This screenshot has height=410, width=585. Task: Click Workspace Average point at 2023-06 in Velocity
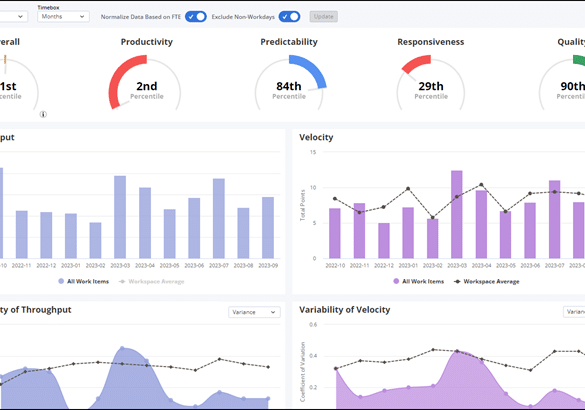point(530,194)
